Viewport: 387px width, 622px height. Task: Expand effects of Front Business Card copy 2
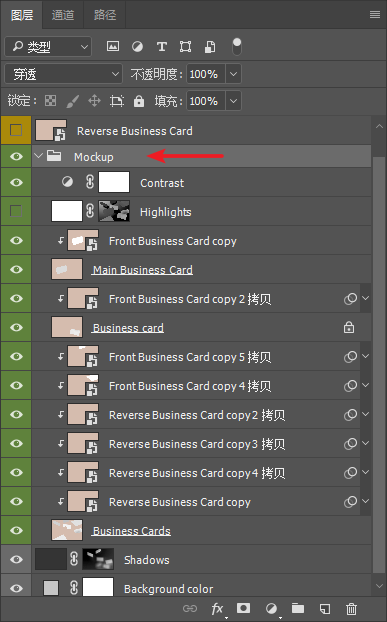(x=366, y=298)
